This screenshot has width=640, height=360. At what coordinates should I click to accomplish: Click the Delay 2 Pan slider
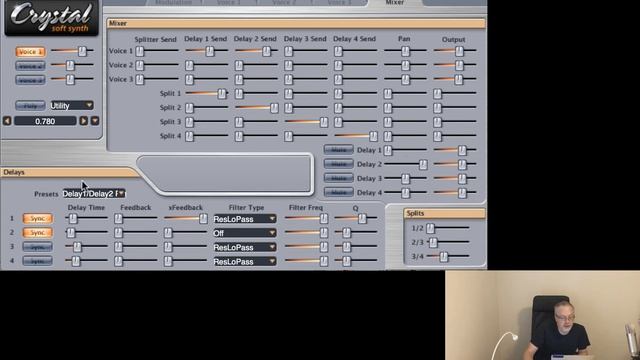405,164
